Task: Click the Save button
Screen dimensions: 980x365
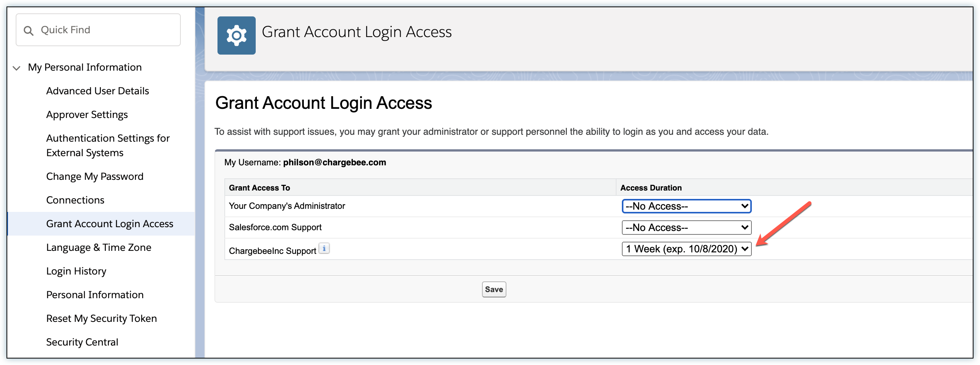Action: coord(494,289)
